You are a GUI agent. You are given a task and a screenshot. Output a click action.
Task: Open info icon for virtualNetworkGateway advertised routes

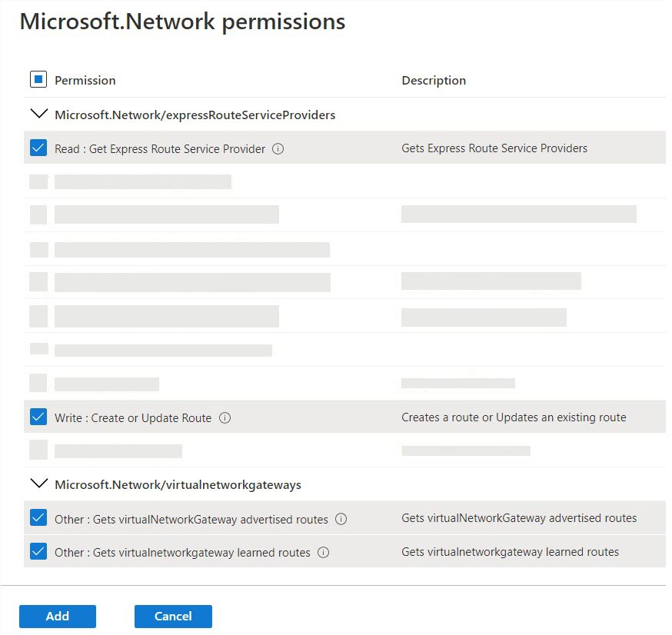click(341, 519)
